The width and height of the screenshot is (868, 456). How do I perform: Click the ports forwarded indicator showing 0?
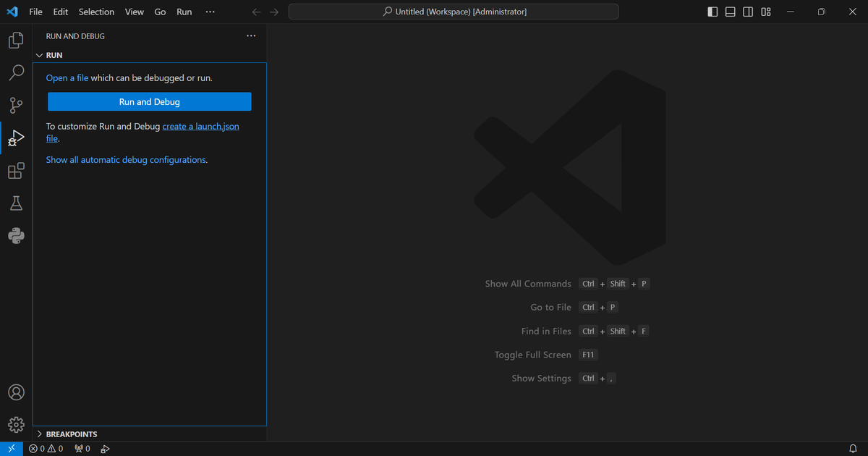(82, 449)
